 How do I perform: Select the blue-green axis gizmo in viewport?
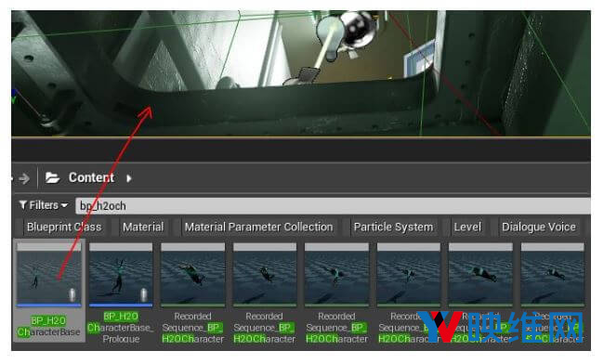pyautogui.click(x=14, y=97)
